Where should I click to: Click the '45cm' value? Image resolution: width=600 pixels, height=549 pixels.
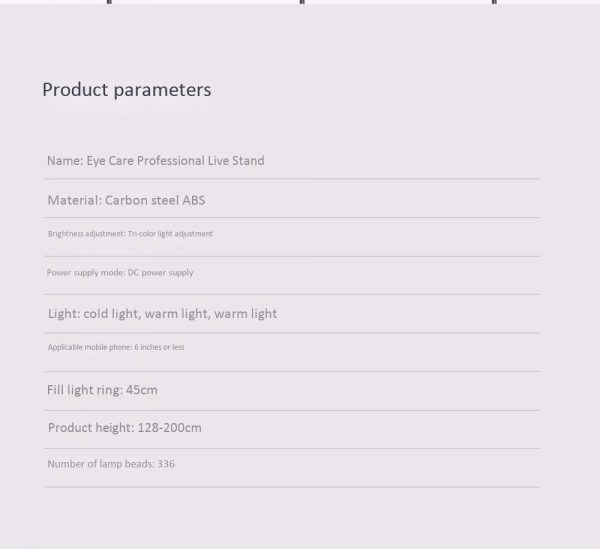[x=142, y=390]
